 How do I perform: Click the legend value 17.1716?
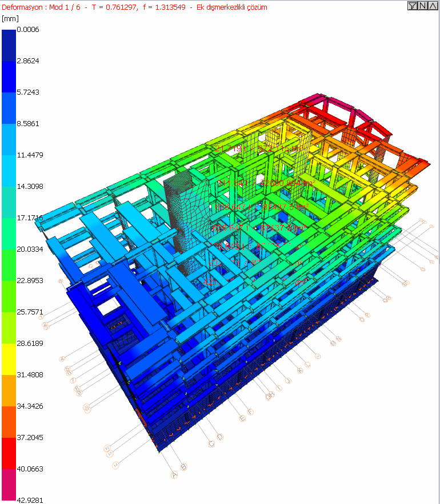(x=30, y=218)
